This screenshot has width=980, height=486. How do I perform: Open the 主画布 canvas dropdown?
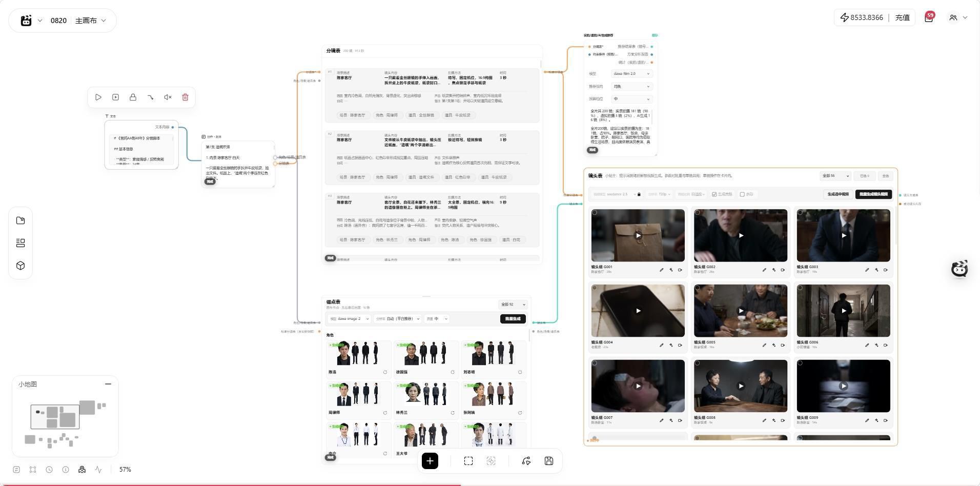(91, 21)
